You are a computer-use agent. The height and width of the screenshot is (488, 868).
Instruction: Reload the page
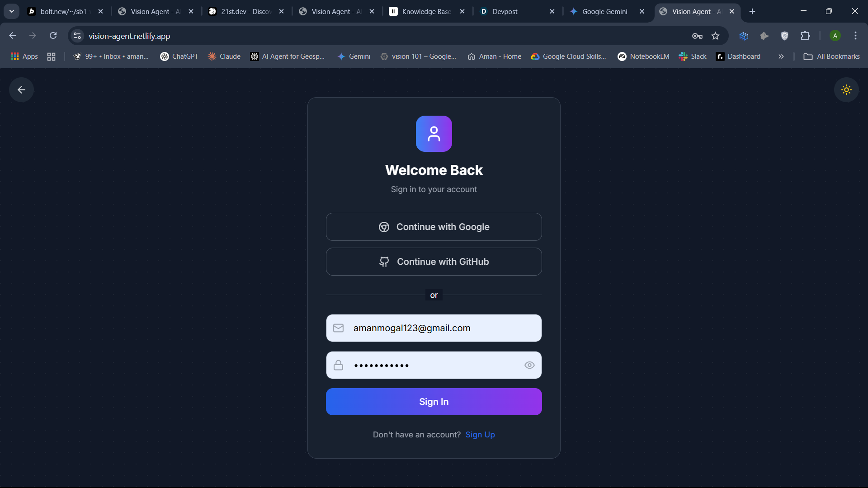[x=53, y=36]
